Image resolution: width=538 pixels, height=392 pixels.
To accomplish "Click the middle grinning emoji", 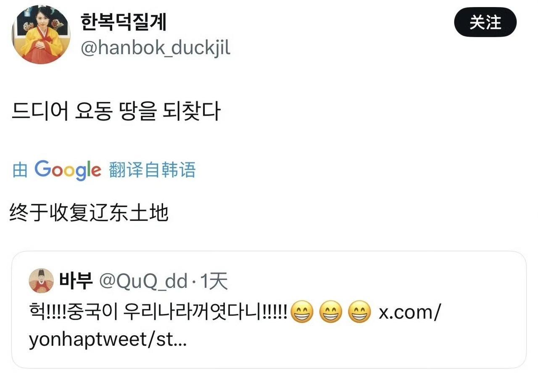I will (331, 313).
